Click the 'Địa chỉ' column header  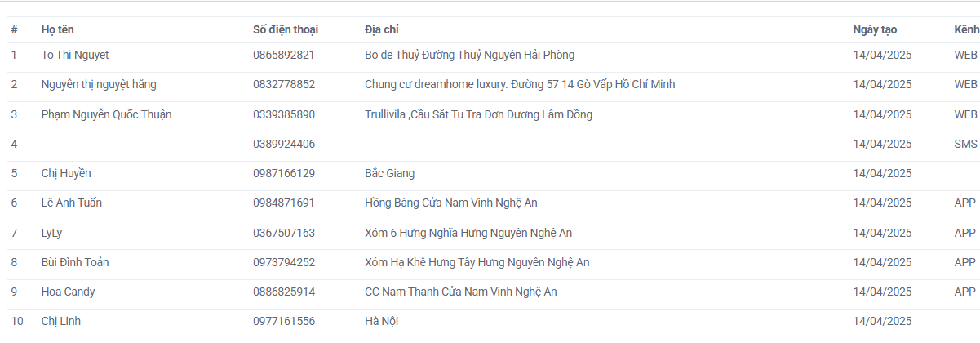click(381, 29)
